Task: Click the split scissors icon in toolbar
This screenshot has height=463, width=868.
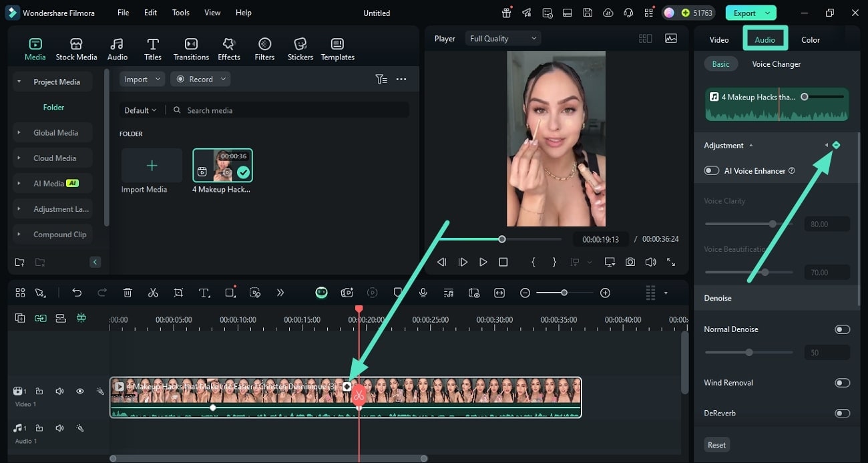Action: point(153,293)
